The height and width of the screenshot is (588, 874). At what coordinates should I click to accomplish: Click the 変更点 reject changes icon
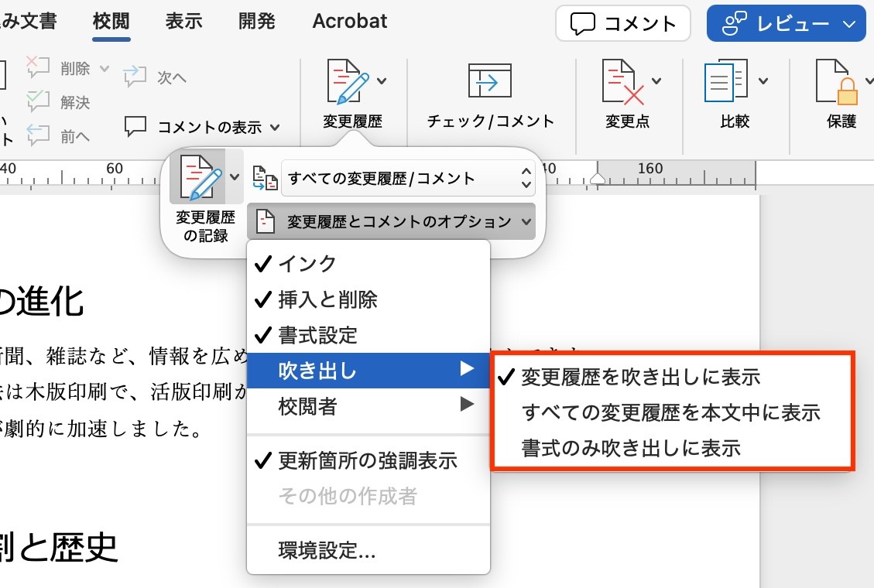click(622, 82)
